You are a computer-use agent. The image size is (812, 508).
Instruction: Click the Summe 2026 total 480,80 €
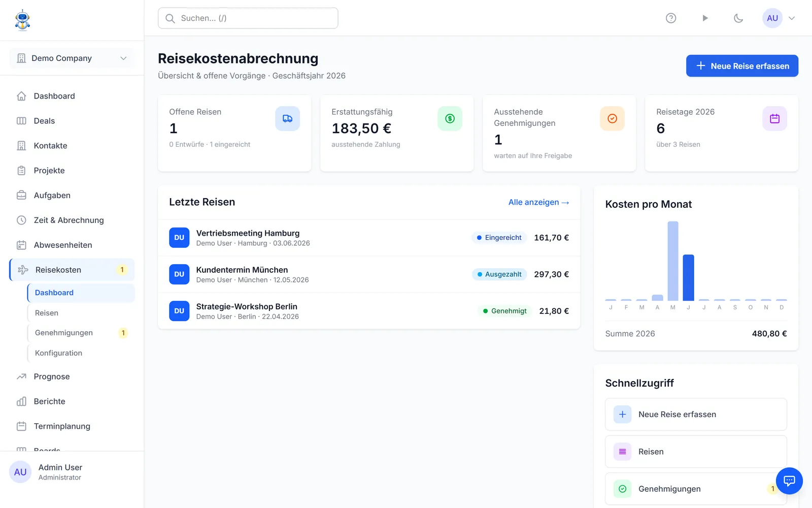(x=769, y=334)
